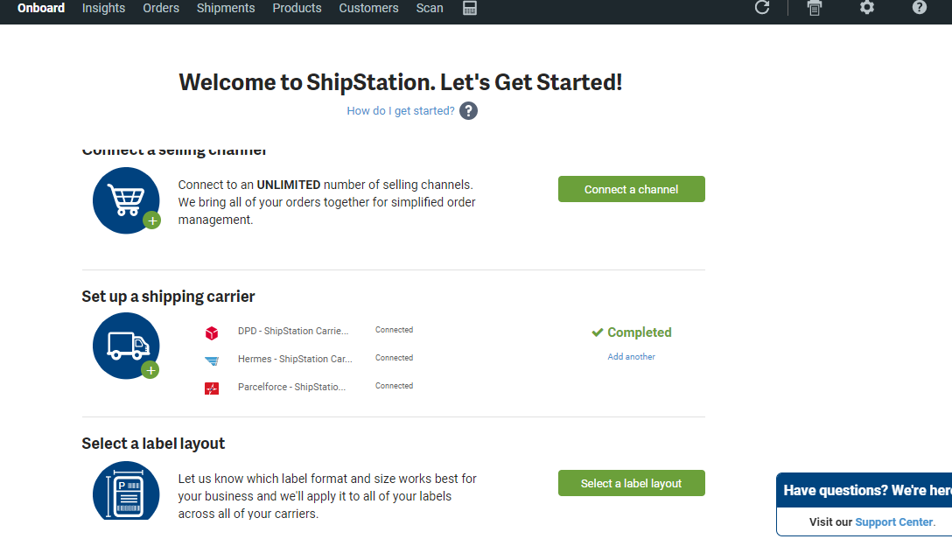
Task: Click the refresh icon in top bar
Action: [762, 7]
